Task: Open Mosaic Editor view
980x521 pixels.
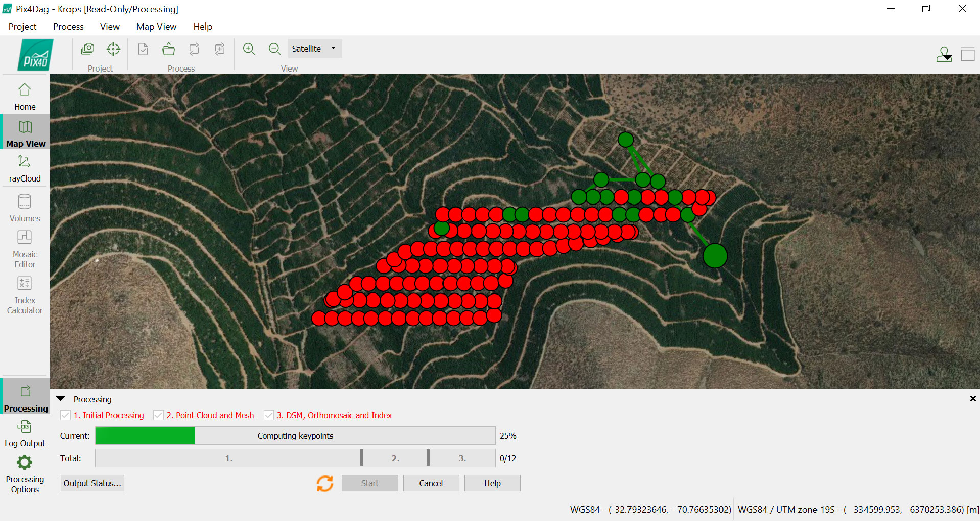Action: click(x=25, y=250)
